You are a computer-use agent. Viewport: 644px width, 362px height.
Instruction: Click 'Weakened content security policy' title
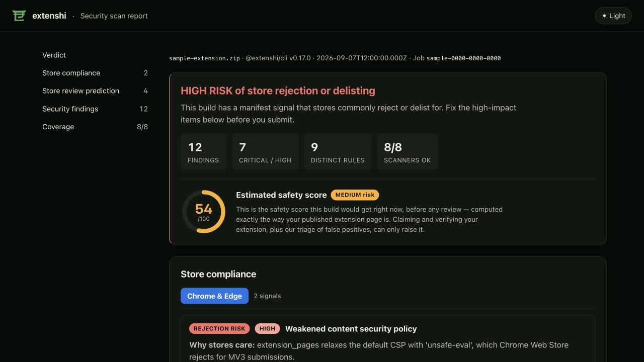pos(351,329)
